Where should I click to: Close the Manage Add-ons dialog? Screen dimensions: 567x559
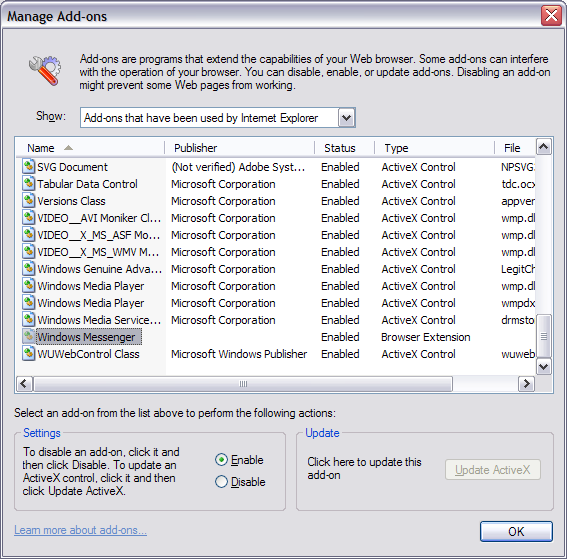pos(551,16)
